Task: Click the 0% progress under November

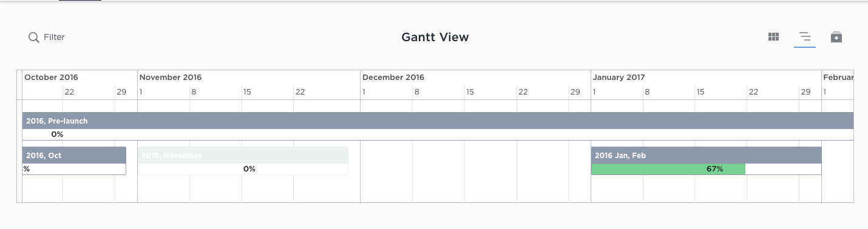Action: 249,169
